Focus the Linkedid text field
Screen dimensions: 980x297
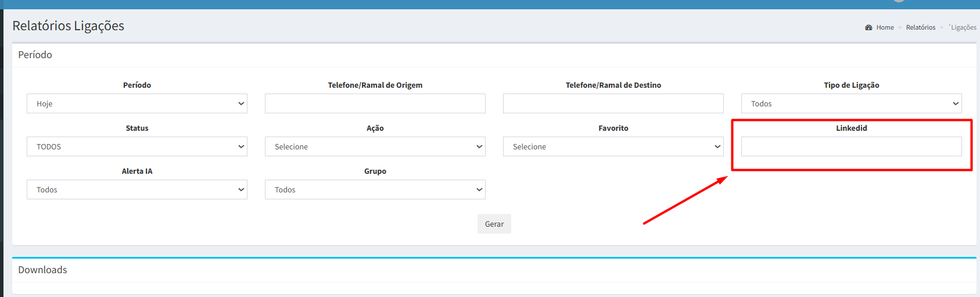(851, 146)
